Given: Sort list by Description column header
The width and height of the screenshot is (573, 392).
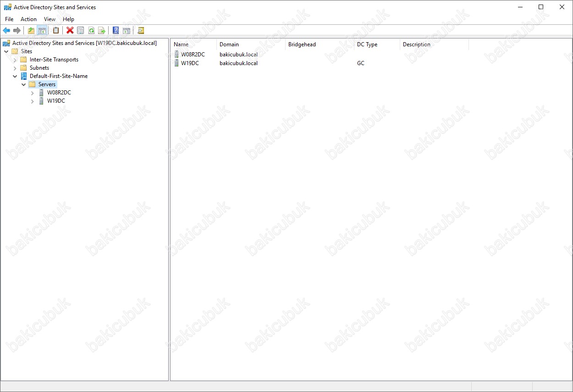Looking at the screenshot, I should [x=434, y=44].
